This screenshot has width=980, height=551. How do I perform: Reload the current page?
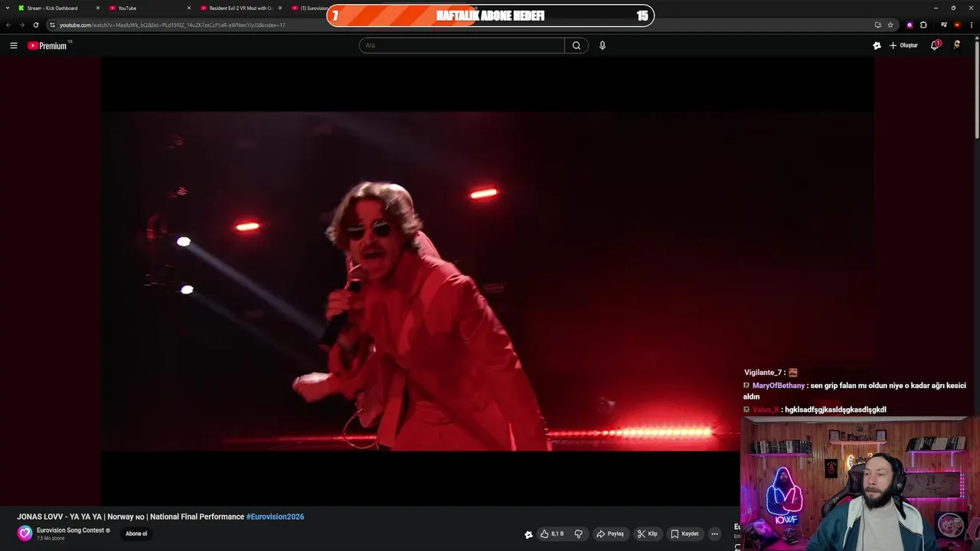coord(35,25)
